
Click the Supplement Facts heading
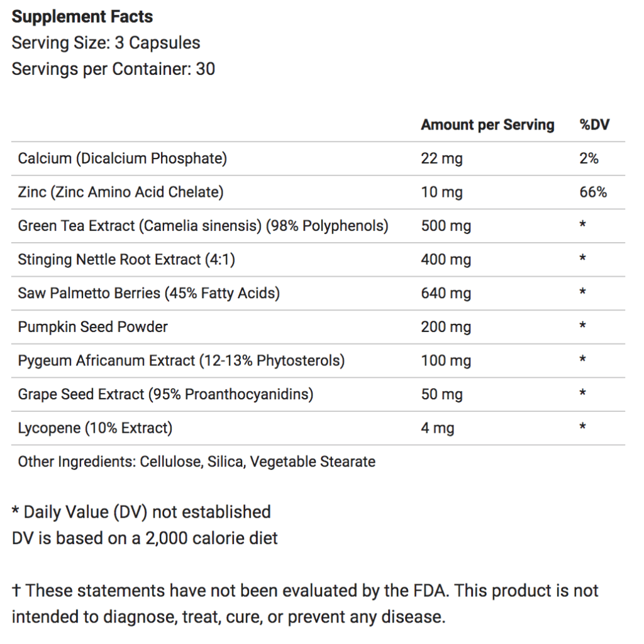point(82,16)
